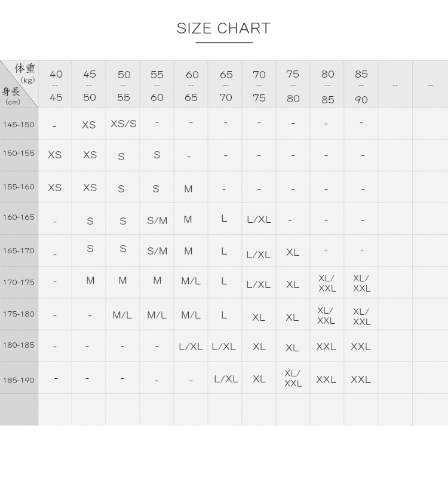448x478 pixels.
Task: Click the XL/XXL cell in the 185-190 row
Action: coord(293,378)
